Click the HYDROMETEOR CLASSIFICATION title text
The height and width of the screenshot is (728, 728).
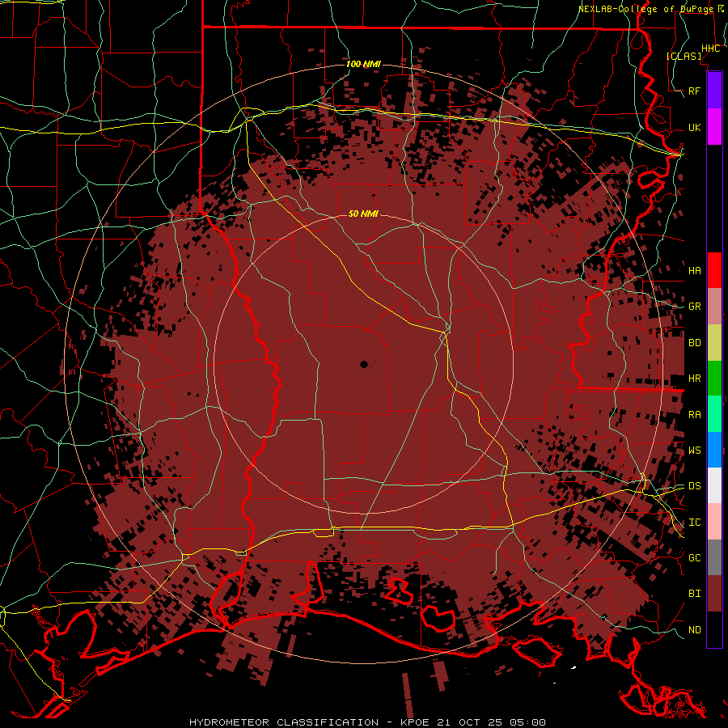pyautogui.click(x=284, y=722)
